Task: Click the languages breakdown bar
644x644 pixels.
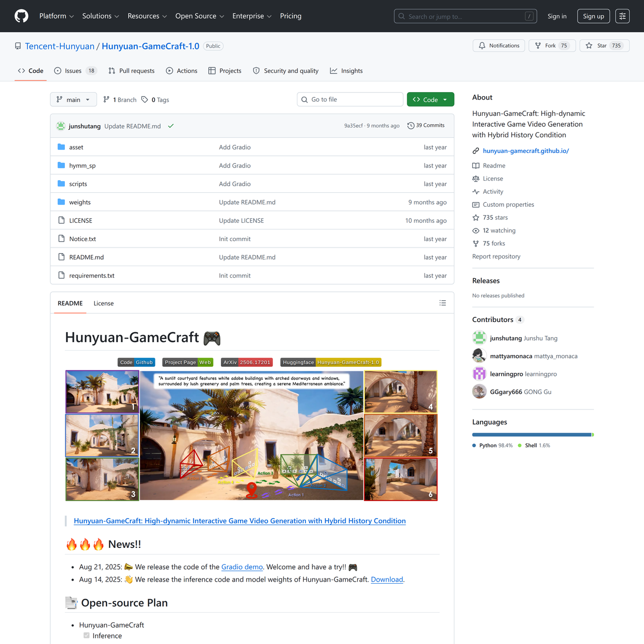Action: click(533, 435)
